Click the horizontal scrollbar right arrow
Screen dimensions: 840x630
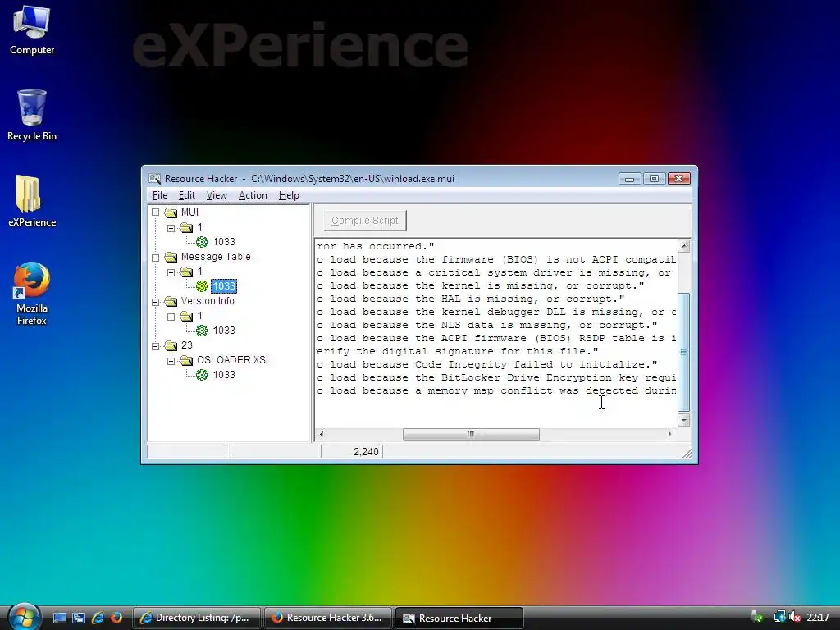tap(669, 435)
